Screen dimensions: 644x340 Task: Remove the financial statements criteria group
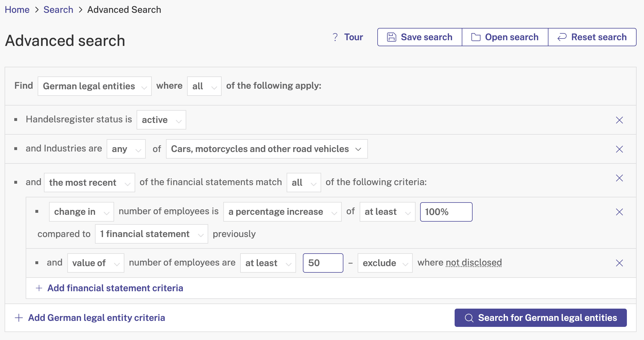click(x=619, y=178)
